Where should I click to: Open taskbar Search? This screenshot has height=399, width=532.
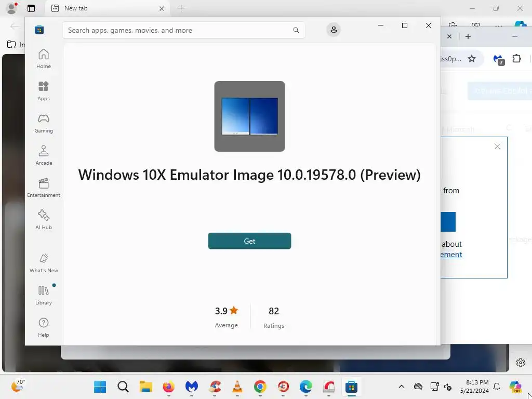[x=123, y=387]
